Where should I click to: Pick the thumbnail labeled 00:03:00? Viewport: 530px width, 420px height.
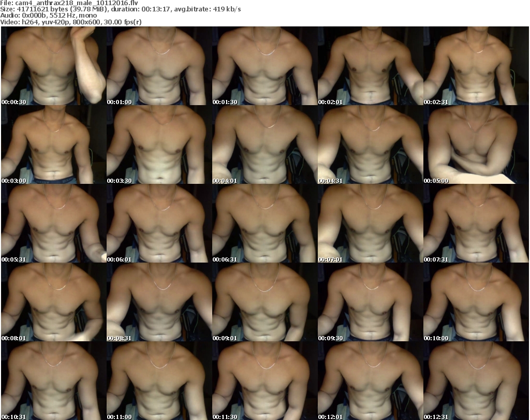(54, 144)
